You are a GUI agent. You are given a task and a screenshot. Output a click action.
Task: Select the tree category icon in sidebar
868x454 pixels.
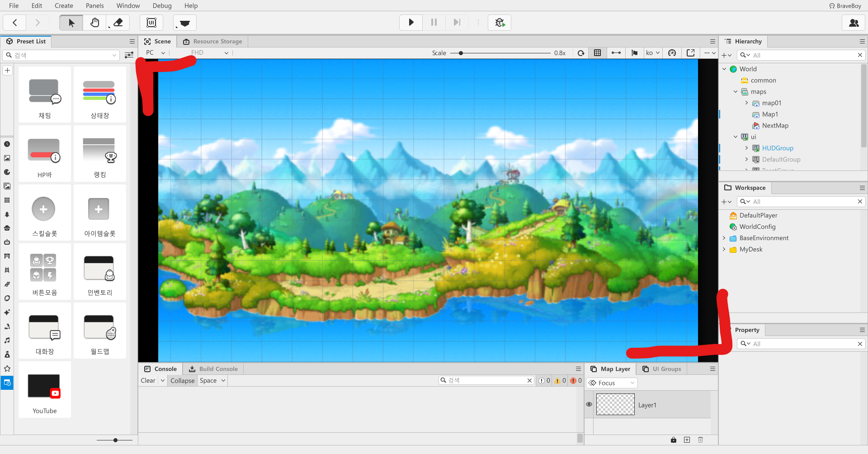[7, 214]
